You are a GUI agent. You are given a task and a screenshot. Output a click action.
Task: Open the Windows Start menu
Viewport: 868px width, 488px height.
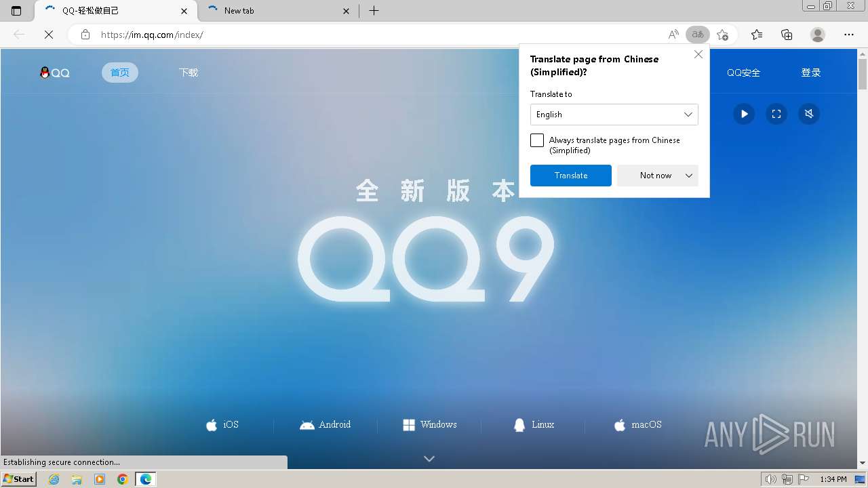tap(19, 479)
